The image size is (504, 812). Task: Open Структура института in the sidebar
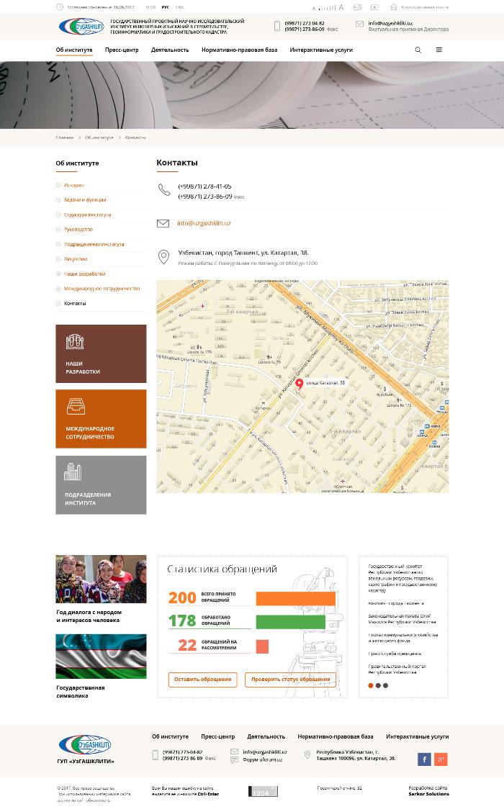(x=88, y=215)
